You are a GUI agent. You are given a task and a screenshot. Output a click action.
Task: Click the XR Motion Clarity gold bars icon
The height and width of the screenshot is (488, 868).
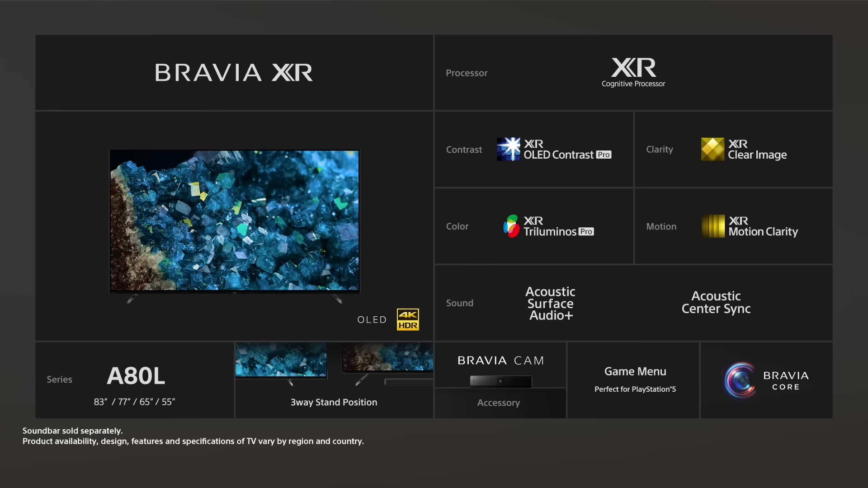pyautogui.click(x=713, y=226)
